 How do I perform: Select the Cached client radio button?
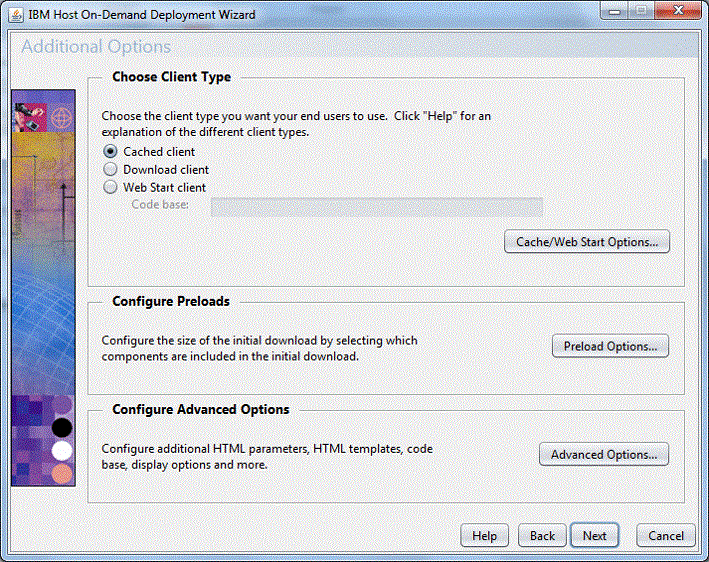coord(111,152)
